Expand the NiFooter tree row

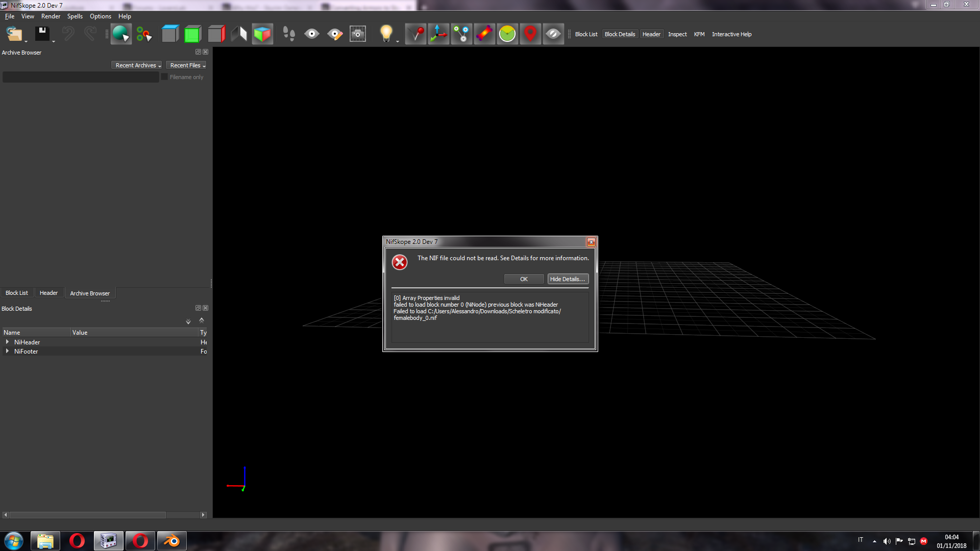tap(7, 351)
